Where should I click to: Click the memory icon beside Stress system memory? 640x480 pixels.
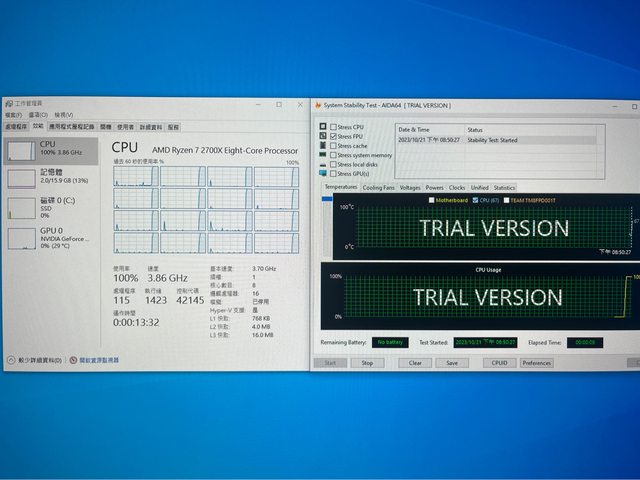(x=322, y=155)
